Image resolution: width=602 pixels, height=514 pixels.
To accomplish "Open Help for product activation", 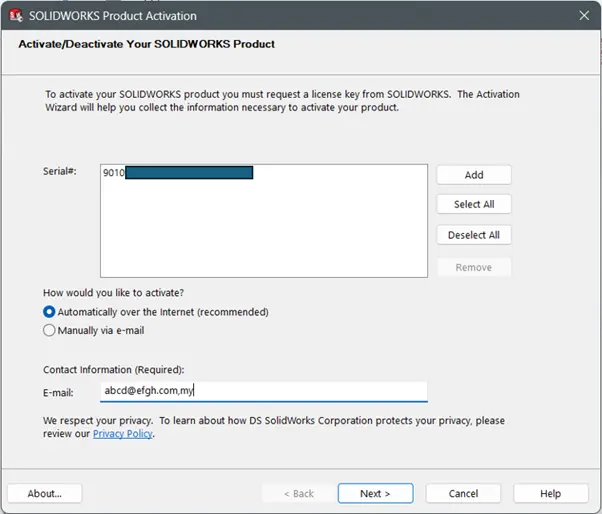I will 551,493.
